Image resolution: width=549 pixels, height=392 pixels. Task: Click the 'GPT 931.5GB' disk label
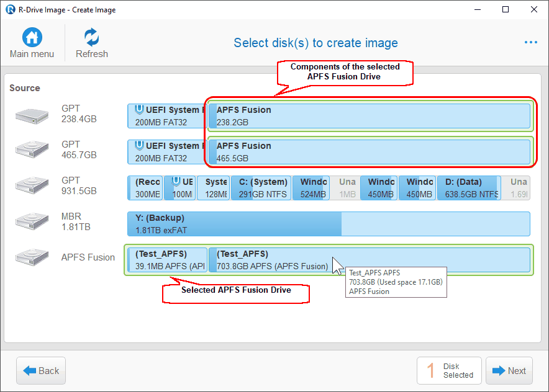(x=79, y=185)
